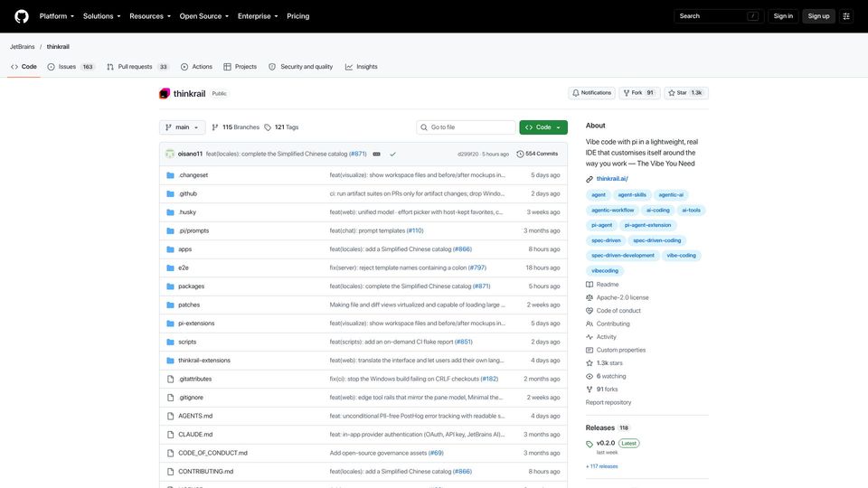Open the main branch selector dropdown
This screenshot has width=868, height=488.
[182, 127]
